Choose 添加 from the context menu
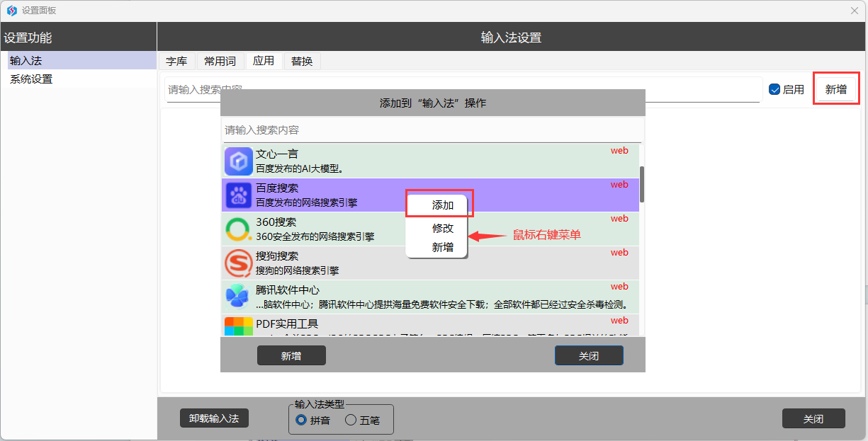The image size is (868, 441). pyautogui.click(x=442, y=205)
